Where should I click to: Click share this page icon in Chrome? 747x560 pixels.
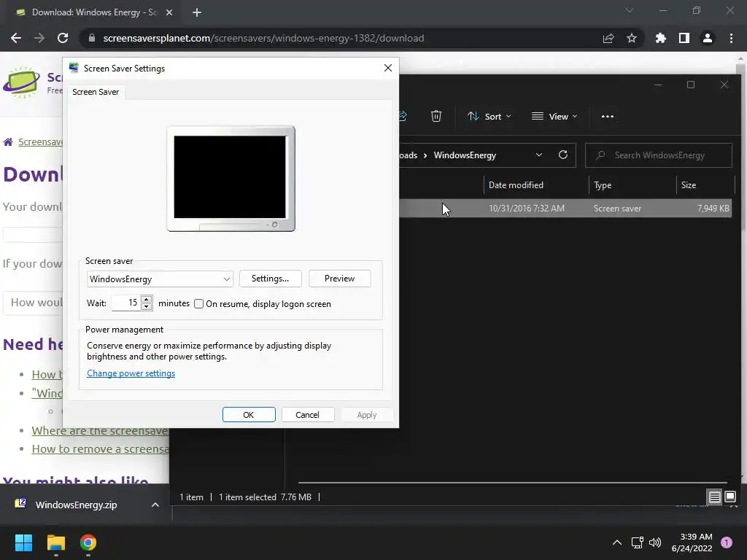pyautogui.click(x=608, y=38)
